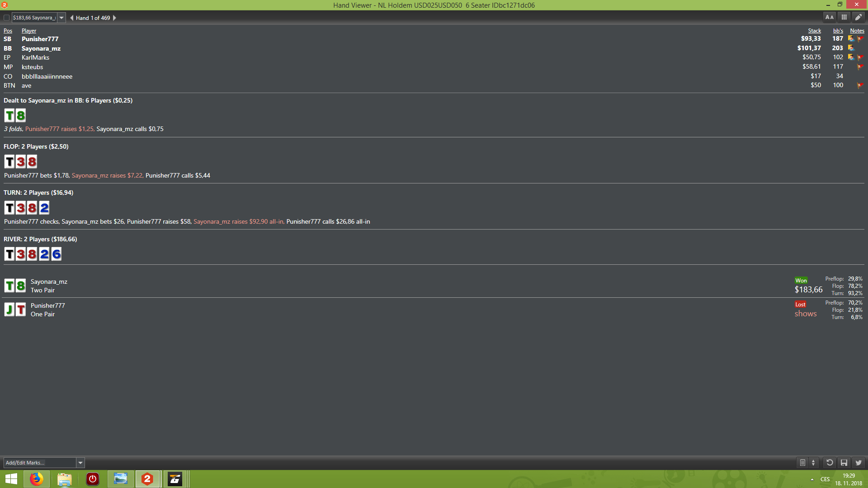
Task: Click the pencil edit icon in the toolbar
Action: pyautogui.click(x=858, y=17)
